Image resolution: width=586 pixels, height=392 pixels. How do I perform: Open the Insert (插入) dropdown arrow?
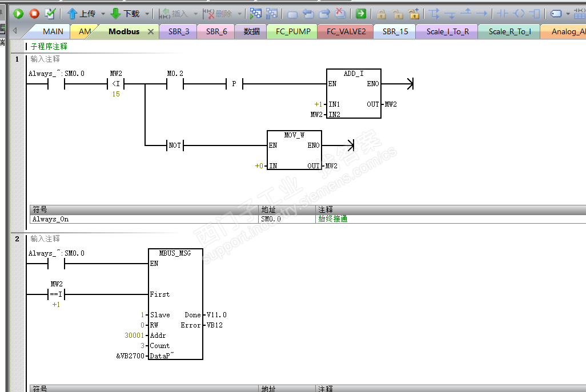coord(195,14)
